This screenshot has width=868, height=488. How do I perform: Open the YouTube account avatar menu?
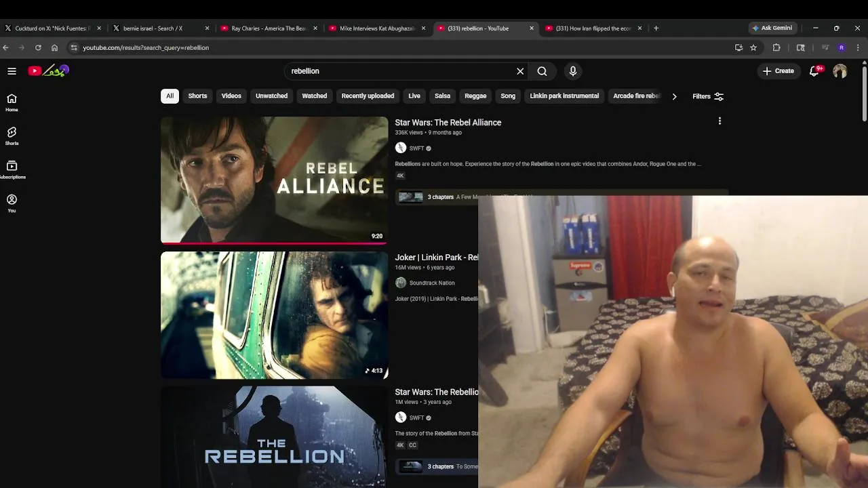point(840,71)
